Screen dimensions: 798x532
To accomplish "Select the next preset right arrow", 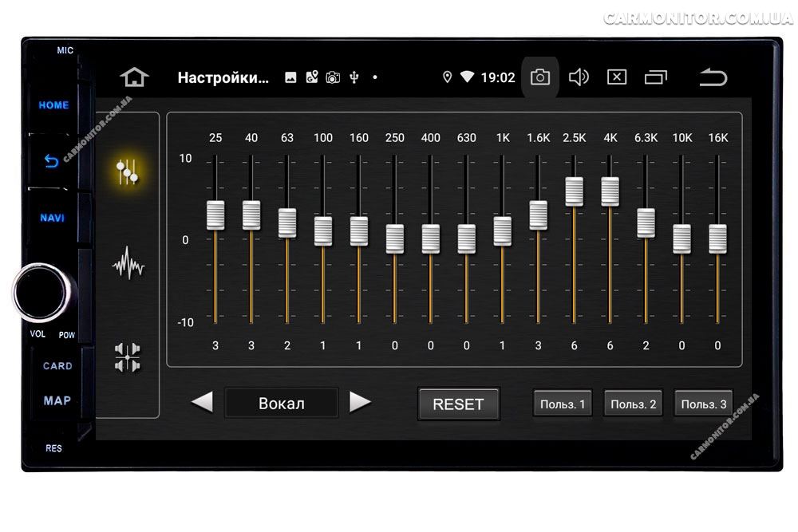I will (x=360, y=402).
